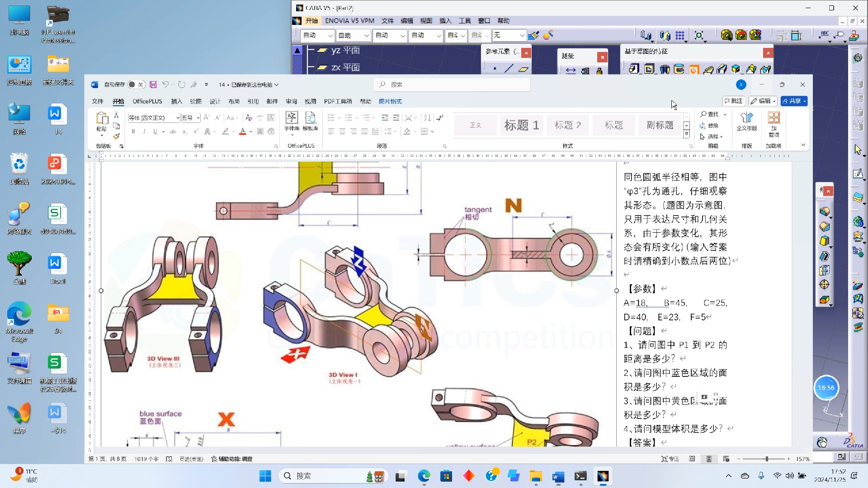Open the font size 五号 dropdown
Screen dimensions: 868x488
tap(198, 118)
